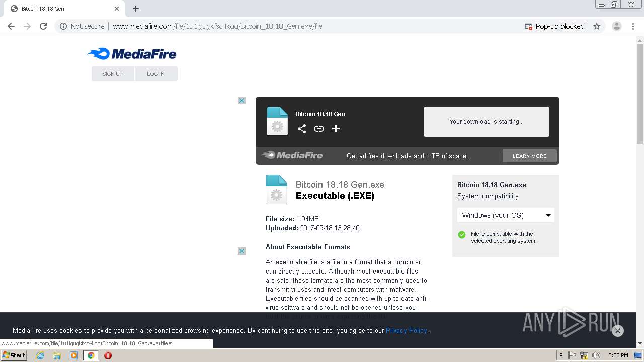Click the copy link icon
Screen dimensions: 644x362
(x=319, y=129)
